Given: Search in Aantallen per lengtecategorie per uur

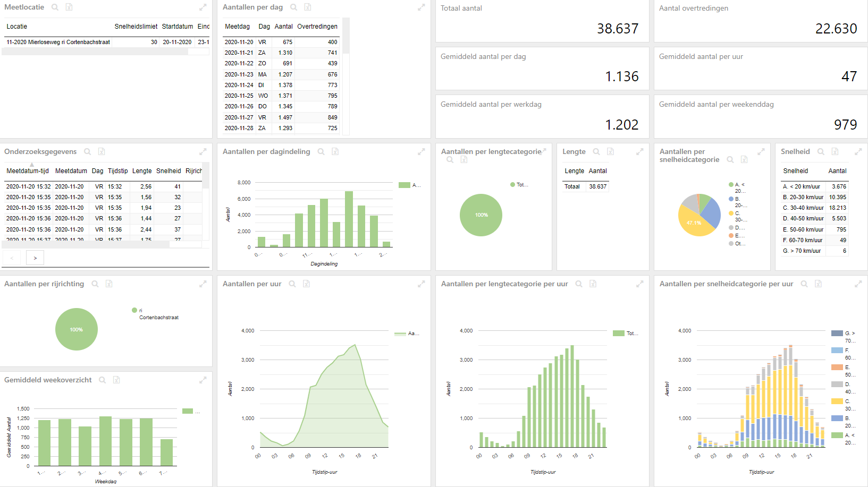Looking at the screenshot, I should point(579,284).
